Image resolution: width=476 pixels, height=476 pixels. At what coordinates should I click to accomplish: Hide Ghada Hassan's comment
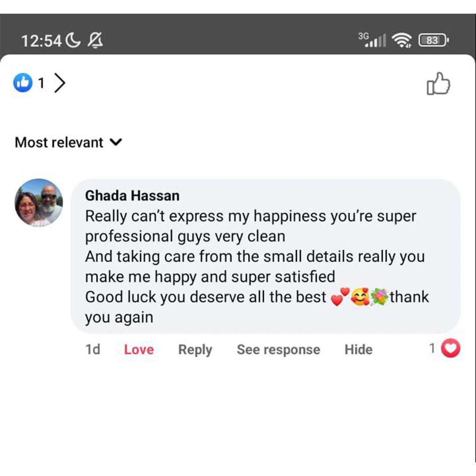tap(358, 350)
